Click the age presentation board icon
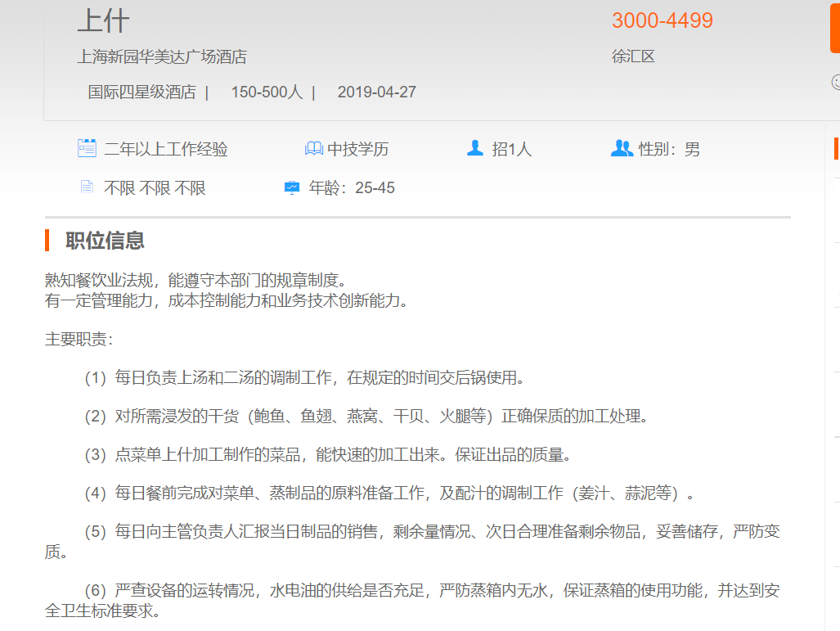 292,187
